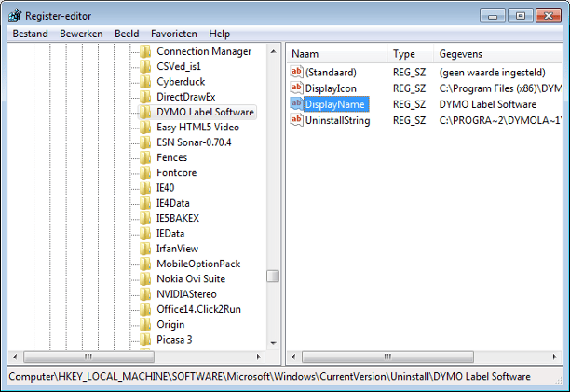Click the ESN Sonar-0.70.4 folder icon
This screenshot has height=392, width=570.
145,142
